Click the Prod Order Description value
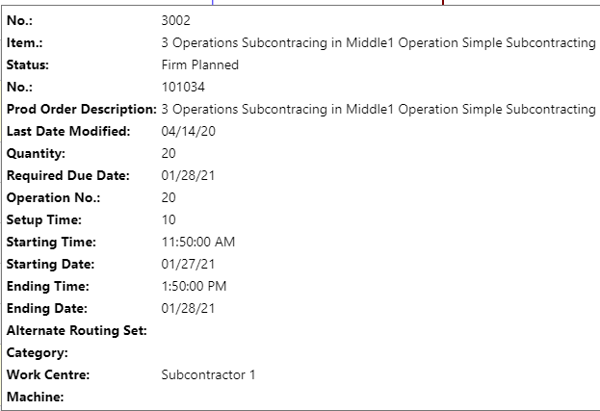 pos(378,109)
